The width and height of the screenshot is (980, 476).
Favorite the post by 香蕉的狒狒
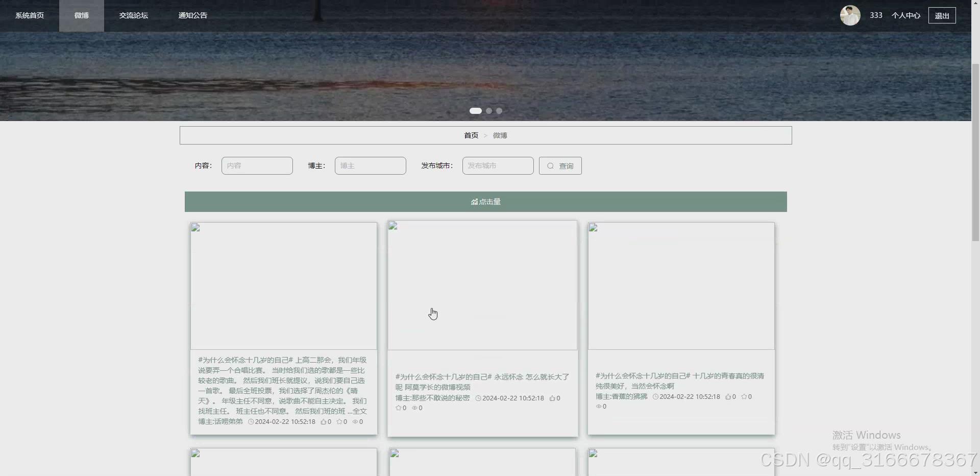[744, 397]
